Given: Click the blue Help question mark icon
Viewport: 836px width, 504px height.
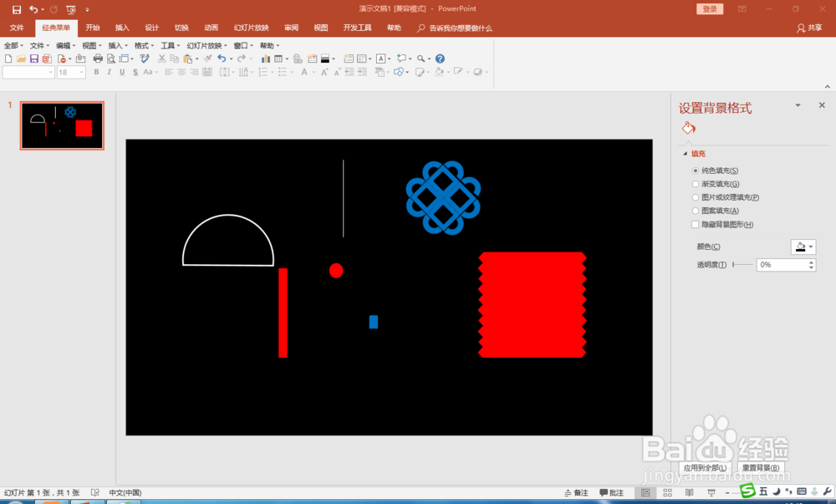Looking at the screenshot, I should [440, 59].
